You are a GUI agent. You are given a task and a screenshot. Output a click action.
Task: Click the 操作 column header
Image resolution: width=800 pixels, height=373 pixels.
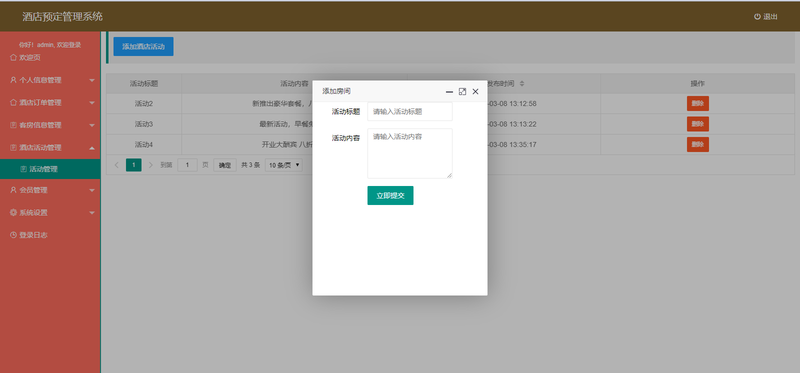pyautogui.click(x=697, y=83)
